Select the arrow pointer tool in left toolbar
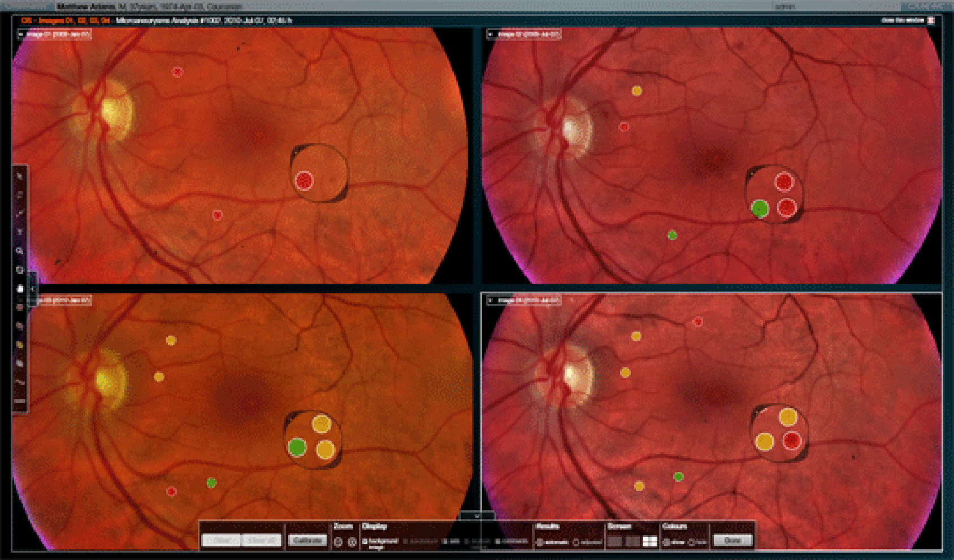 click(x=20, y=176)
